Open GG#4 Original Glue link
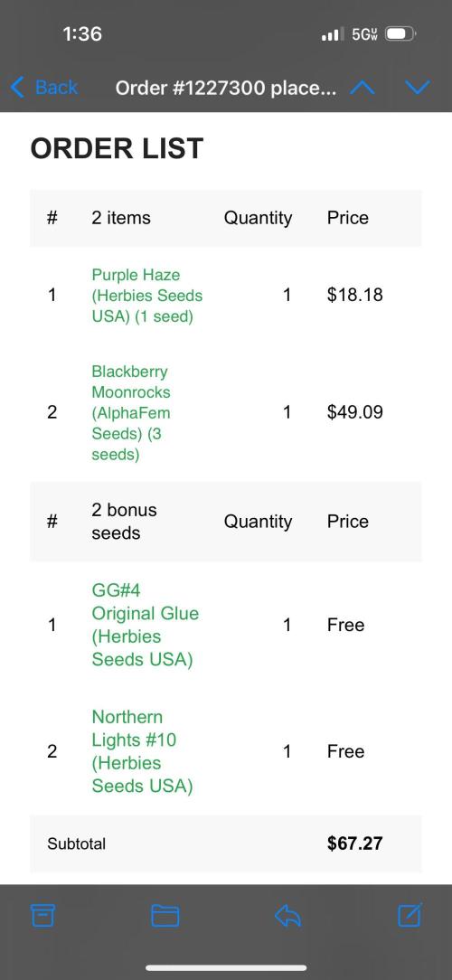 [145, 625]
